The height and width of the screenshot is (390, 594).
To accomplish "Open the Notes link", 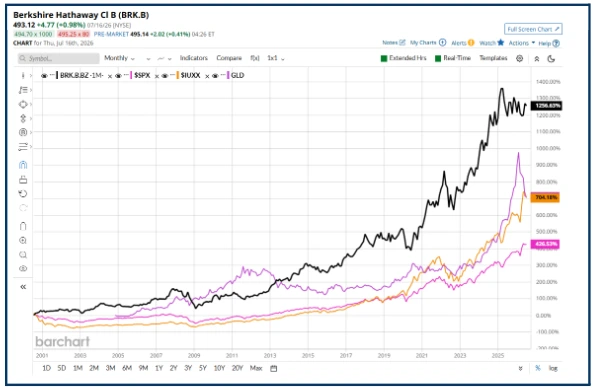I will [x=394, y=42].
